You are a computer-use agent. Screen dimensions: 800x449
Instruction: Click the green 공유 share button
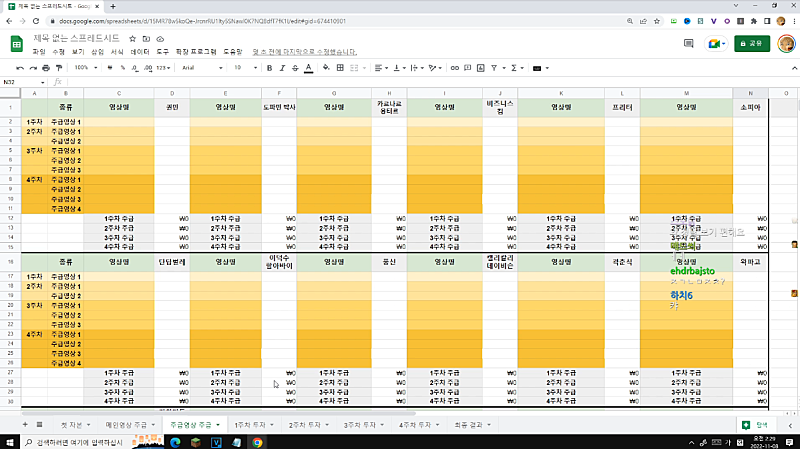click(752, 43)
